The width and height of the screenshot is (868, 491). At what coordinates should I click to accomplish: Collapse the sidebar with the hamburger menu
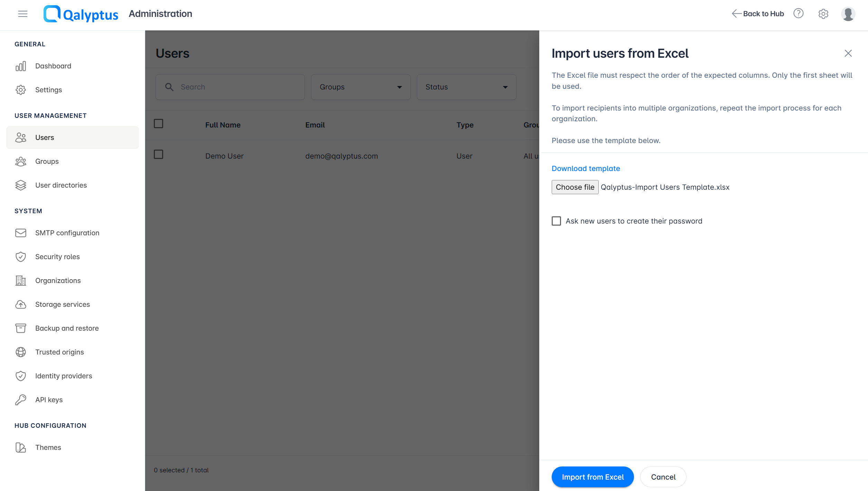click(x=22, y=13)
